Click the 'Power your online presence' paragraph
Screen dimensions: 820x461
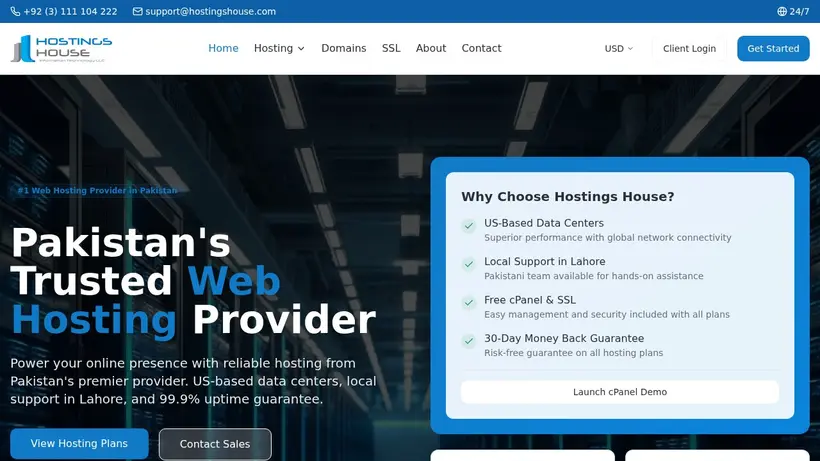(193, 381)
